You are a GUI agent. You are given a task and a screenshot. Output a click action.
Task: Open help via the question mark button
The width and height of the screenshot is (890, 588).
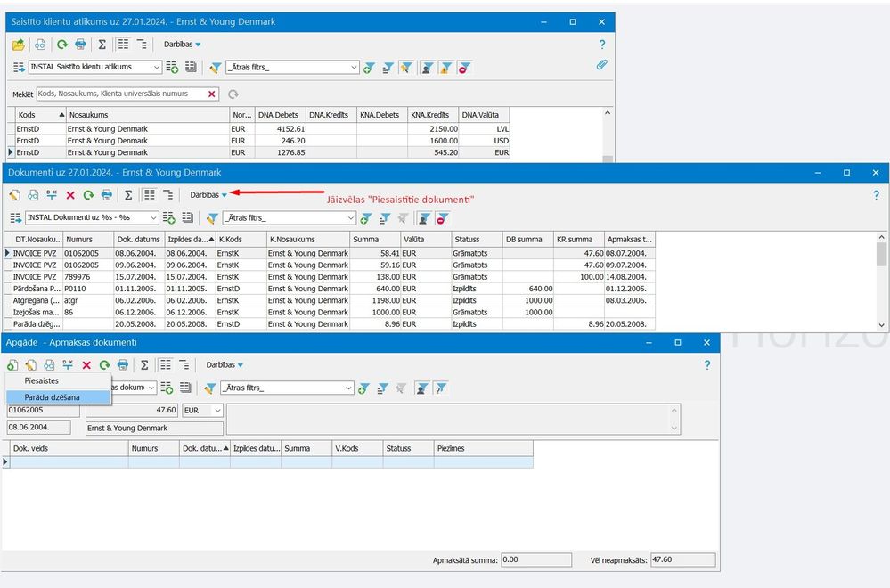tap(602, 44)
